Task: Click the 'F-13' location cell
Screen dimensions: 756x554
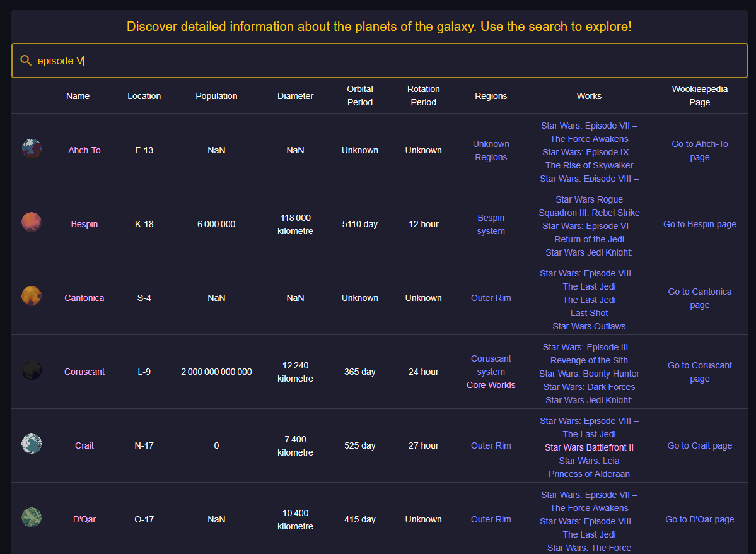Action: coord(144,150)
